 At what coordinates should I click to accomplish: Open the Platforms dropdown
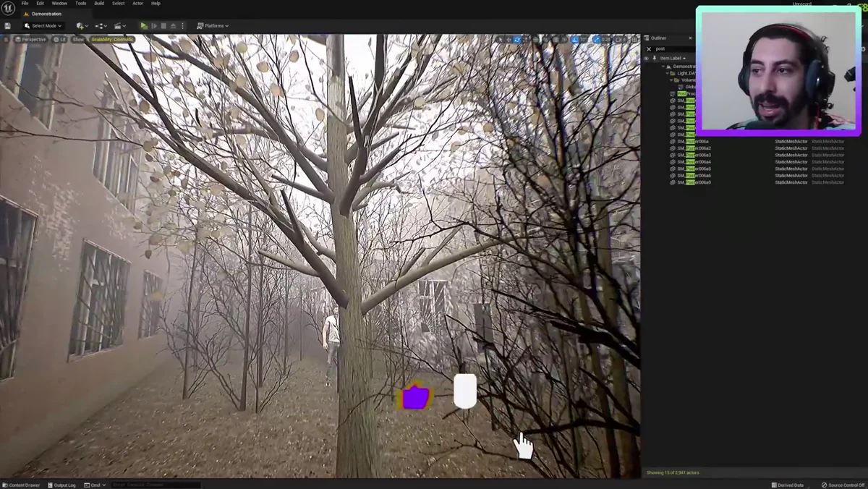213,26
